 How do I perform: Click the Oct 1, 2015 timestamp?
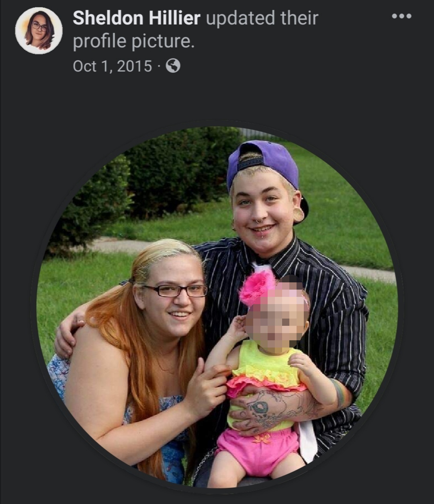click(x=113, y=66)
